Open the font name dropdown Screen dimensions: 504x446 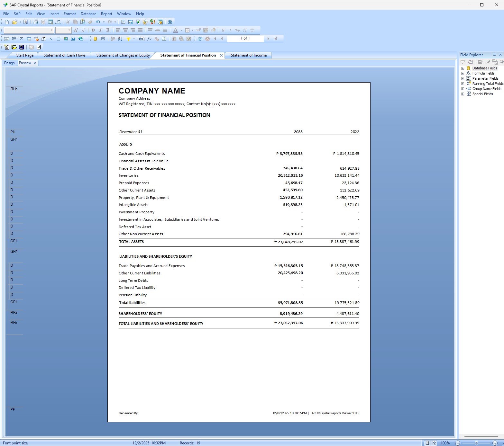pyautogui.click(x=51, y=30)
